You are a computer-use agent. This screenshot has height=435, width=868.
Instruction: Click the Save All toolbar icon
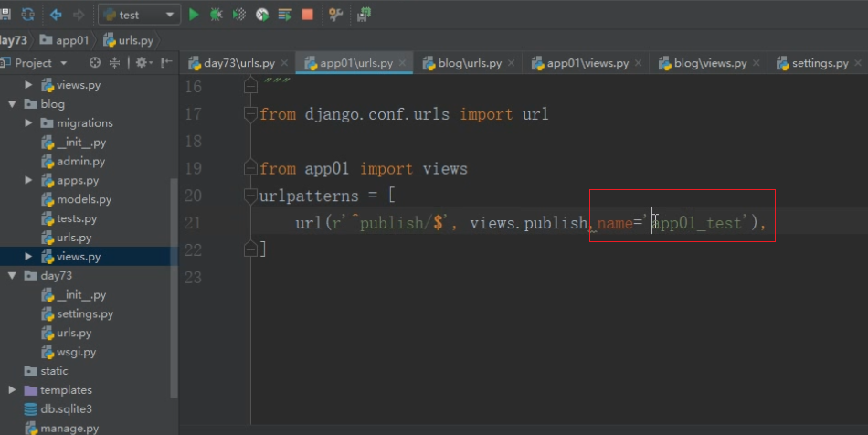click(x=5, y=15)
